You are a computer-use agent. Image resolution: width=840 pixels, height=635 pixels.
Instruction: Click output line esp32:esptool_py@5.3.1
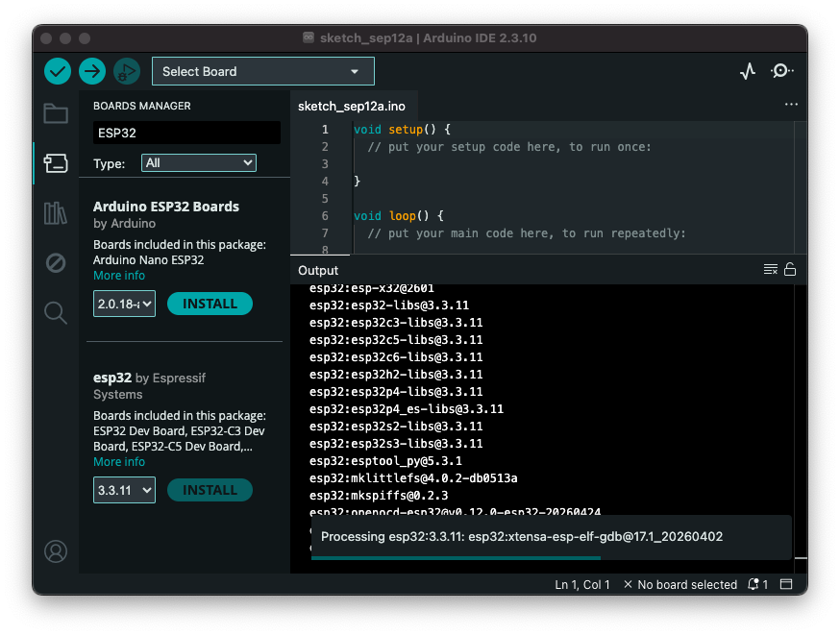[385, 461]
